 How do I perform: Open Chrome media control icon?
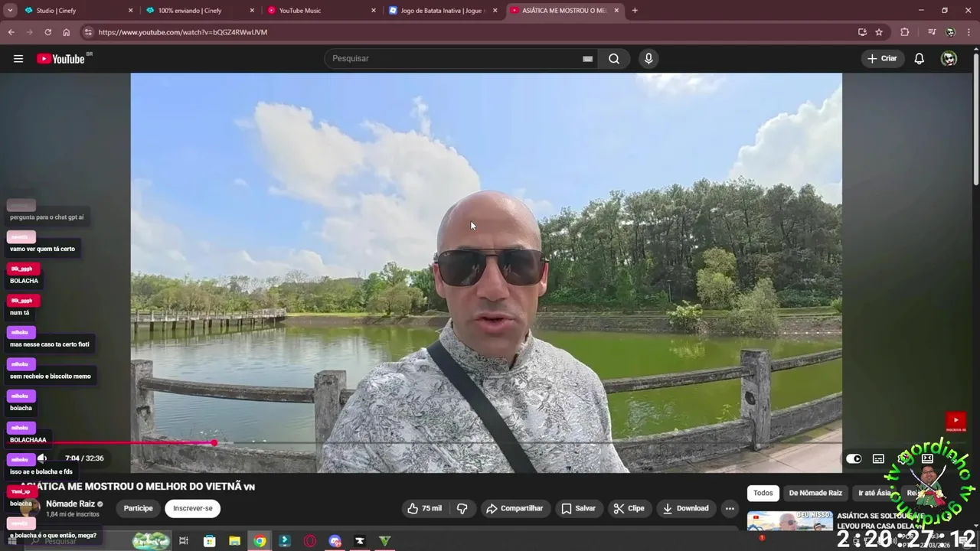point(932,32)
